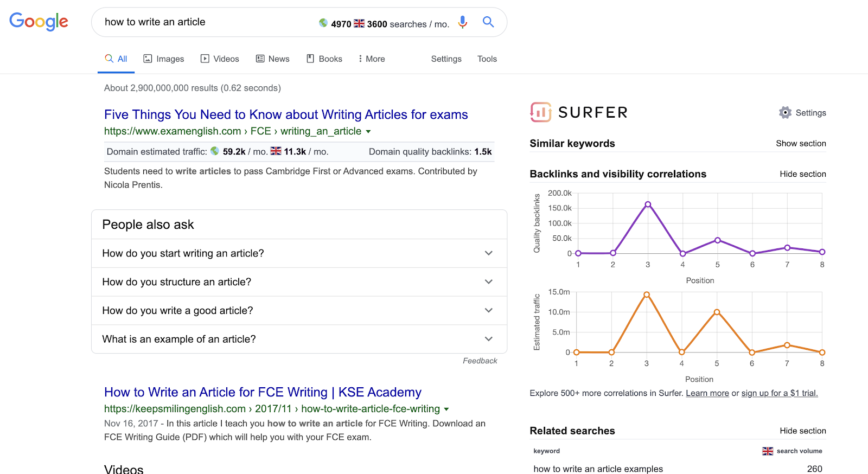Click the microphone voice search icon
868x474 pixels.
(462, 22)
